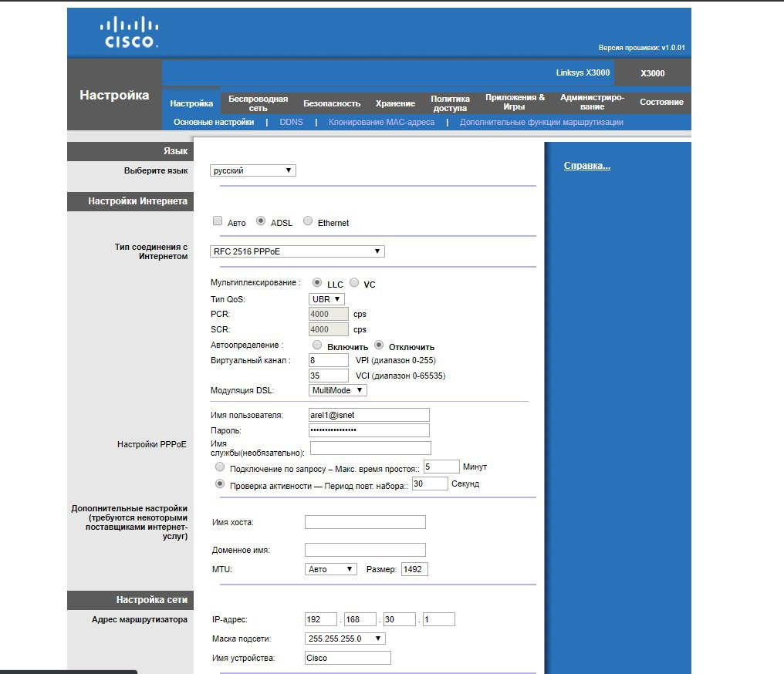This screenshot has width=784, height=674.
Task: Click the VPI field containing 8
Action: pyautogui.click(x=329, y=360)
